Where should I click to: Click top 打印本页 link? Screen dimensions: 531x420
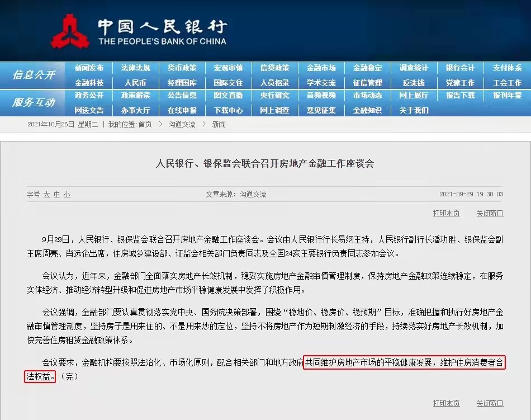coord(446,213)
